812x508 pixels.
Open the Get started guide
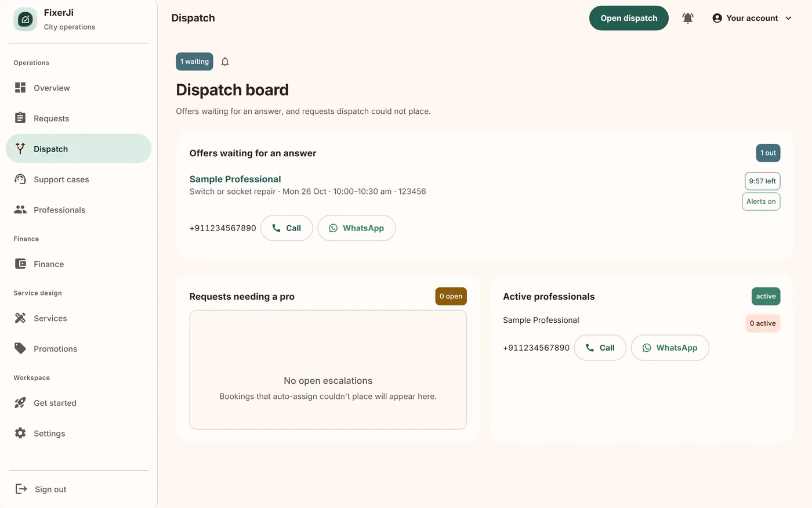pos(79,403)
